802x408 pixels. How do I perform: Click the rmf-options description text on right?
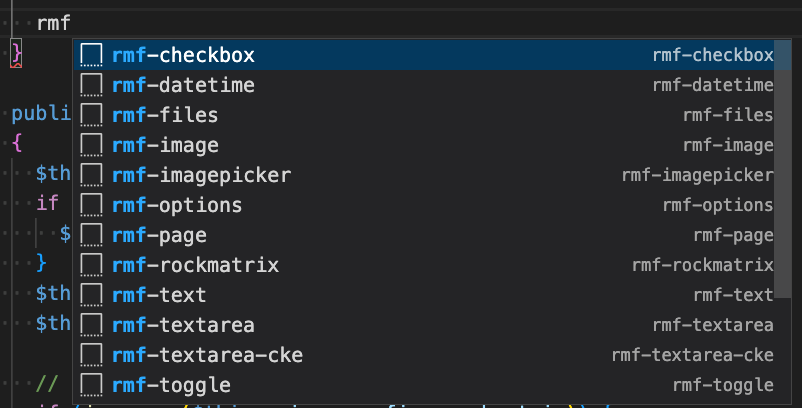[x=718, y=205]
